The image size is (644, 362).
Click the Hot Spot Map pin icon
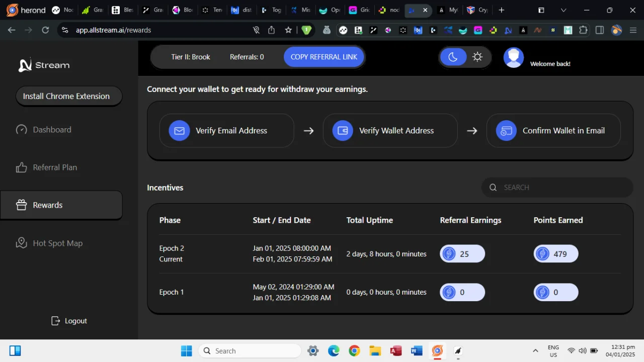[x=21, y=243]
